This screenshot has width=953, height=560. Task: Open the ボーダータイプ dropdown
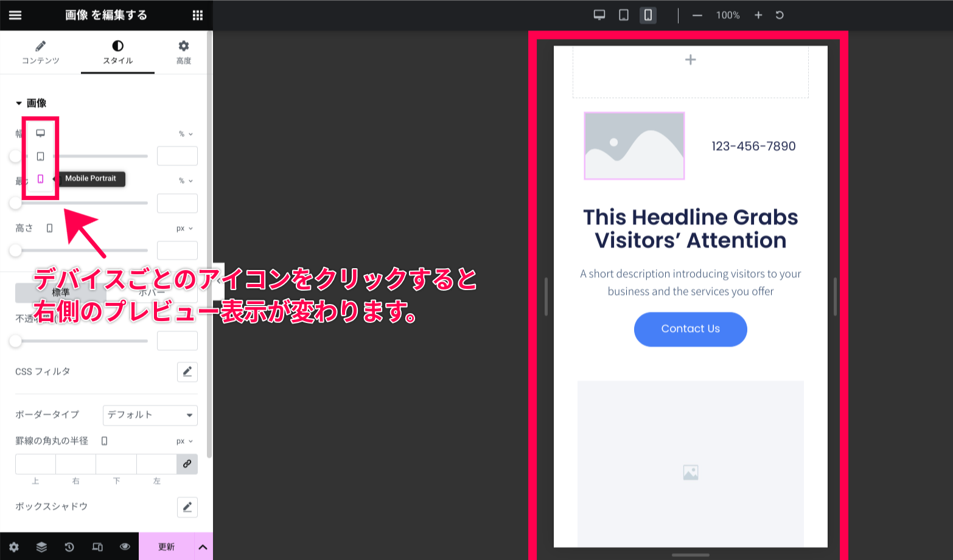(150, 415)
